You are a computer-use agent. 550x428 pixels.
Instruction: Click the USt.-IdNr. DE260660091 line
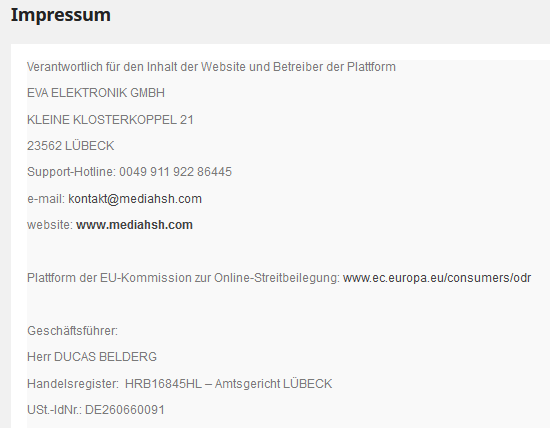pyautogui.click(x=96, y=410)
